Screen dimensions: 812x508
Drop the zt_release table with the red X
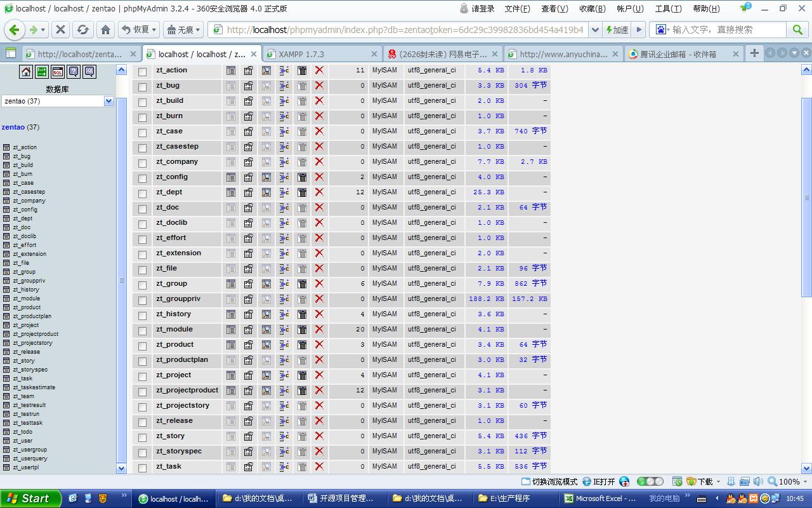click(x=319, y=420)
